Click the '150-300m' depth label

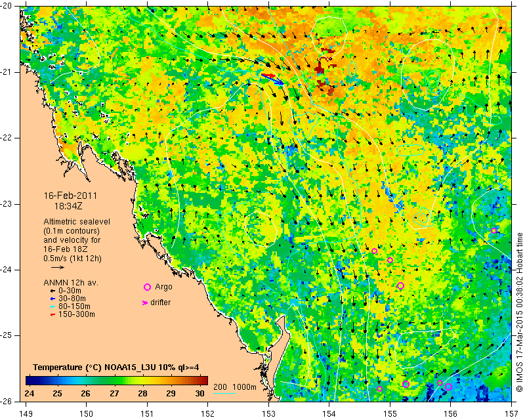pos(76,314)
